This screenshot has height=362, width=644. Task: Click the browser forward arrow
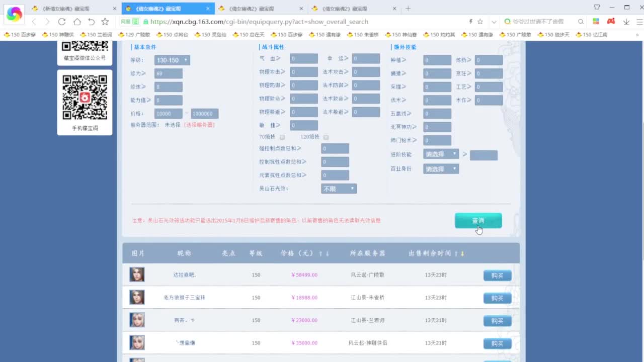coord(47,22)
